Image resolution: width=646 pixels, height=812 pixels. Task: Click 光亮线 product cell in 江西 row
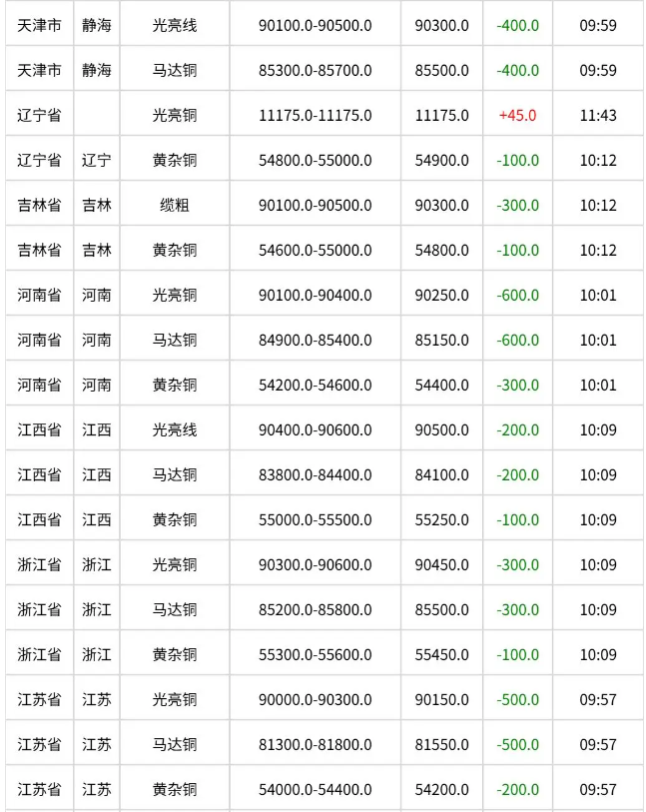point(175,430)
